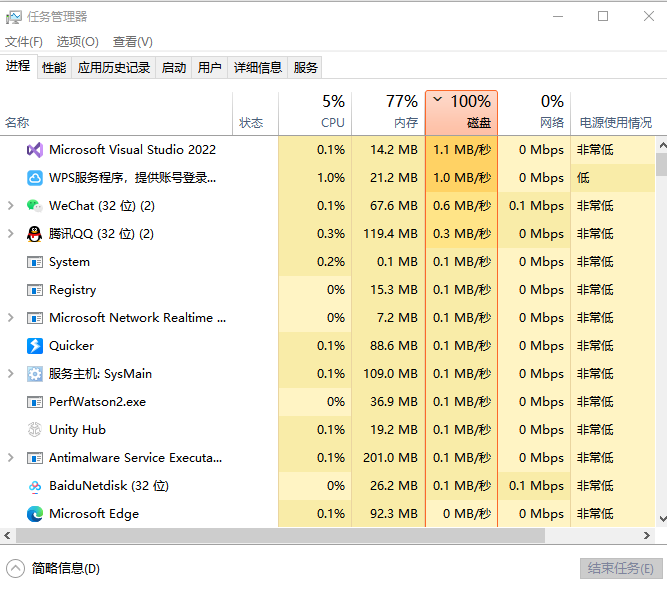
Task: Select the System process name
Action: click(69, 262)
